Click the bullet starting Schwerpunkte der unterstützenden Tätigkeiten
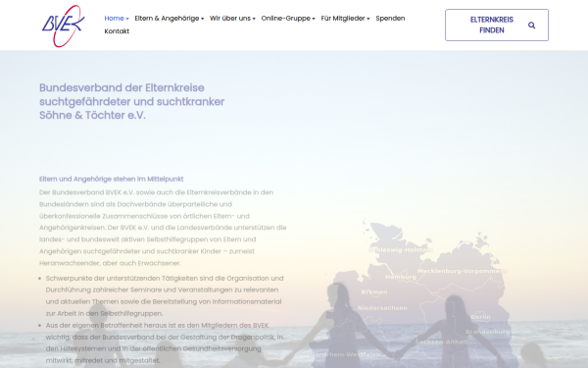 tap(165, 295)
